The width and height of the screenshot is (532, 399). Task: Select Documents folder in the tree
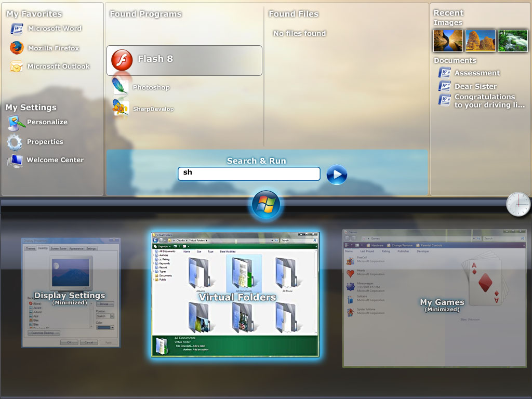point(164,275)
